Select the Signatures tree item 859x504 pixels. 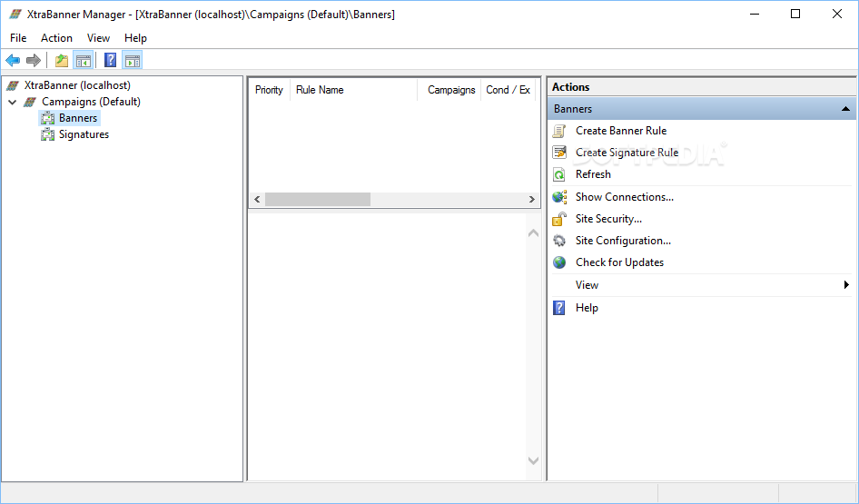(x=84, y=134)
